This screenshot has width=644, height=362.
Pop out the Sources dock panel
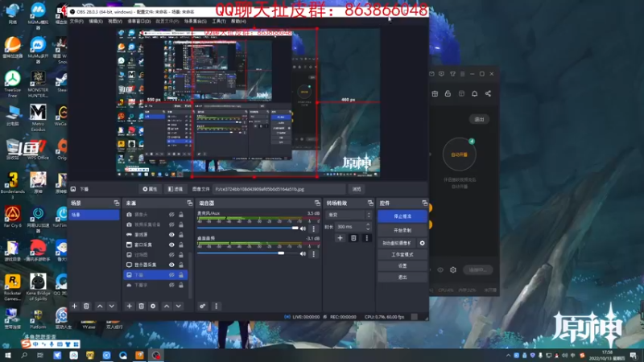(189, 204)
